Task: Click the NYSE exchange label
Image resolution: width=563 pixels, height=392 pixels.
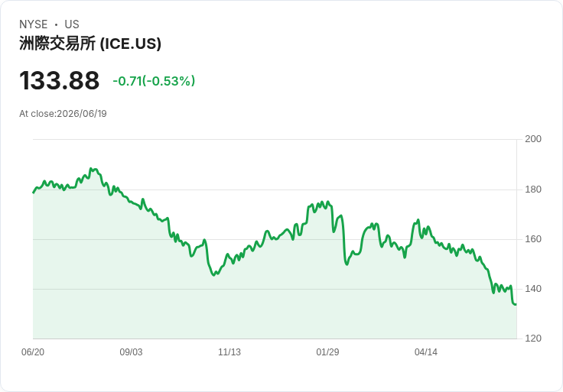Action: (34, 24)
